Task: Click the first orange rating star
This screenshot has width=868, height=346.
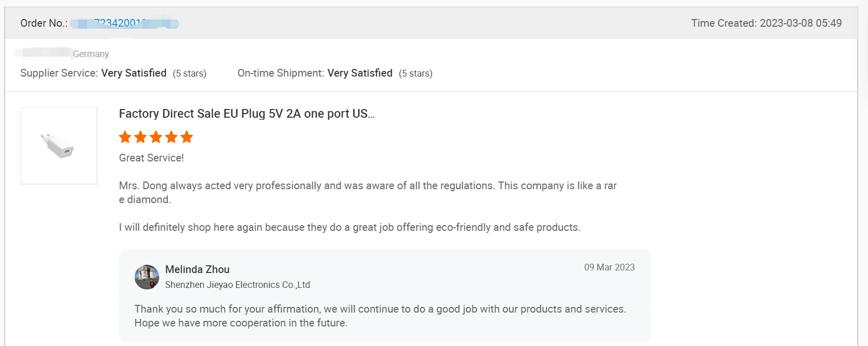Action: (x=125, y=137)
